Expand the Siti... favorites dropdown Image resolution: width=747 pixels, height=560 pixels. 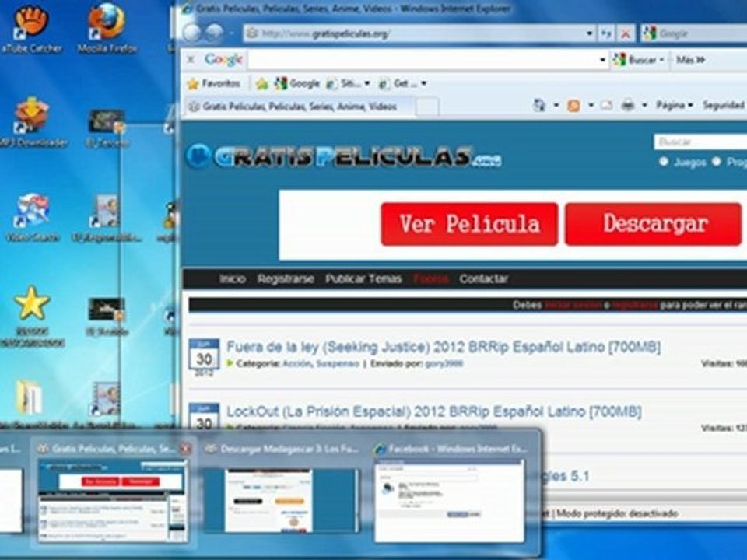pos(366,84)
